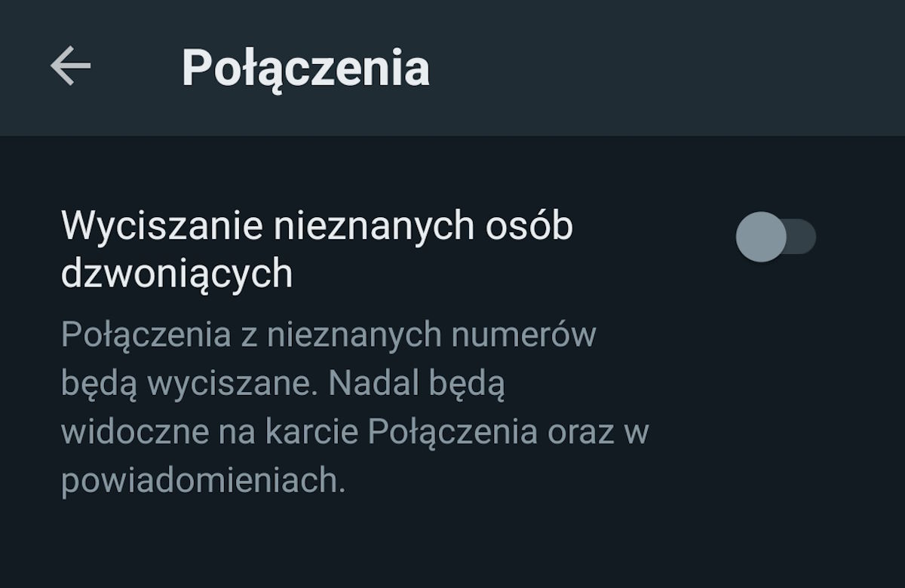The image size is (905, 588).
Task: Tap the word dzwoniących in the setting title
Action: click(176, 274)
